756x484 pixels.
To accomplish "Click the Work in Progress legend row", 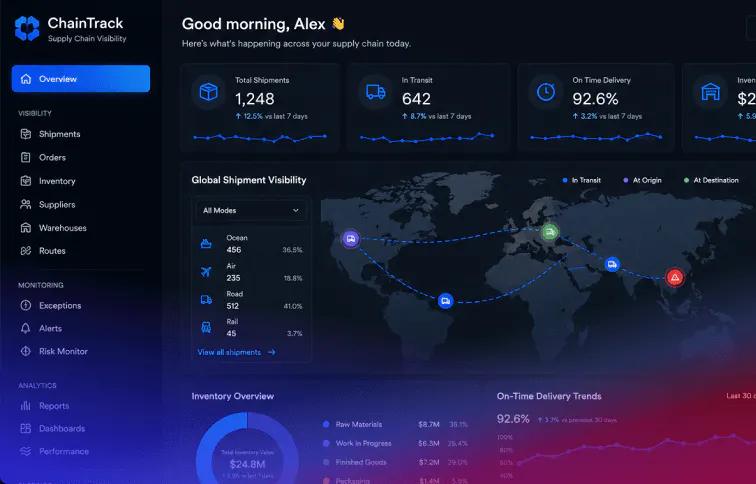I will tap(395, 443).
